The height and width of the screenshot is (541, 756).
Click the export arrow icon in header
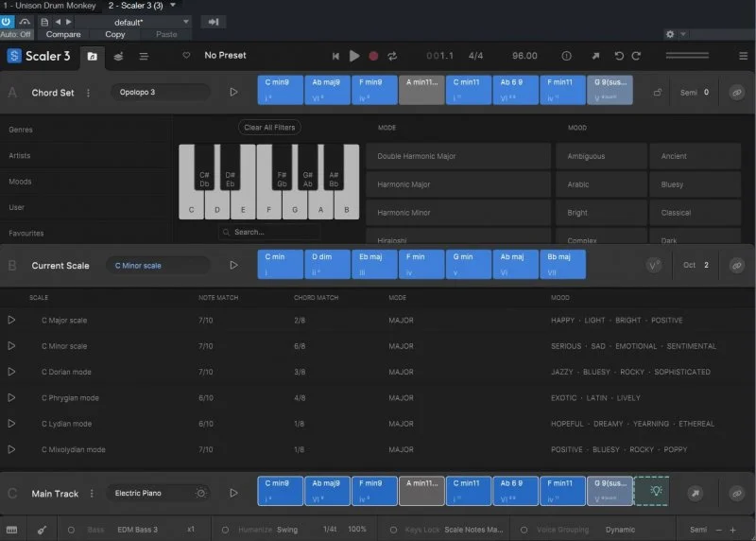[x=596, y=56]
